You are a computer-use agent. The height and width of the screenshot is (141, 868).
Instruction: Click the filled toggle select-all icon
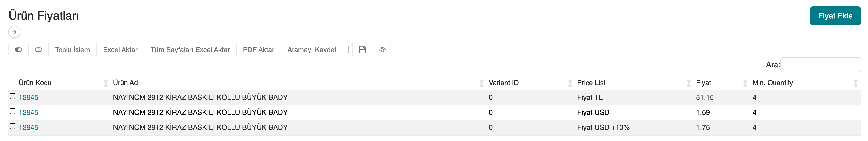[18, 50]
